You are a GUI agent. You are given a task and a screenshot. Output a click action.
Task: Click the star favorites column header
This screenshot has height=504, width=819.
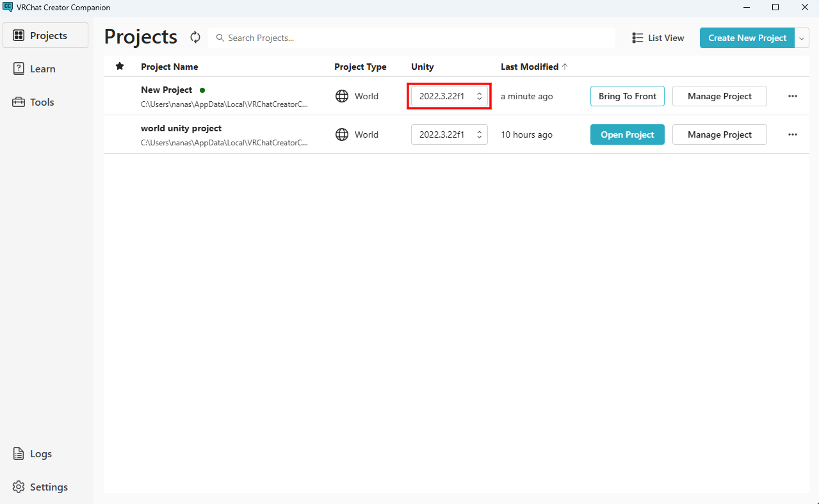click(120, 67)
